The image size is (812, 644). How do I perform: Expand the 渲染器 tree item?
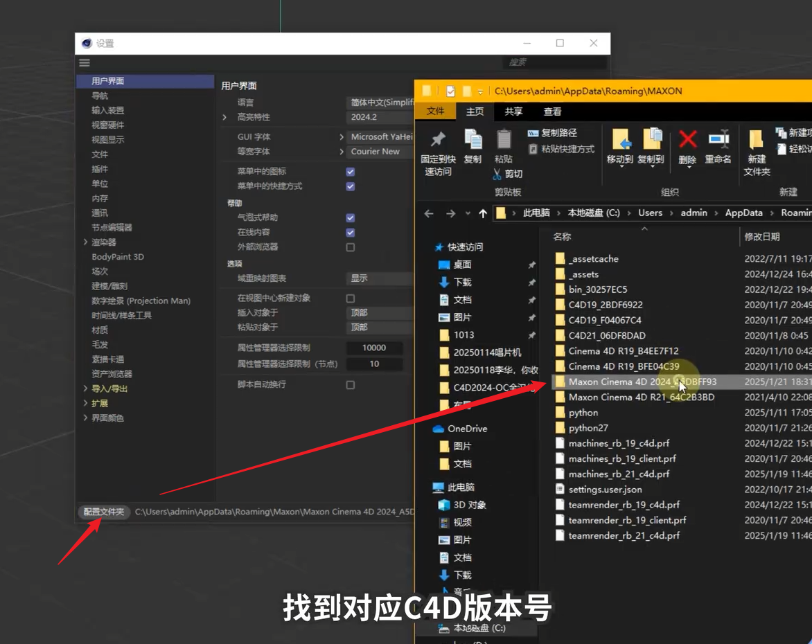point(86,242)
